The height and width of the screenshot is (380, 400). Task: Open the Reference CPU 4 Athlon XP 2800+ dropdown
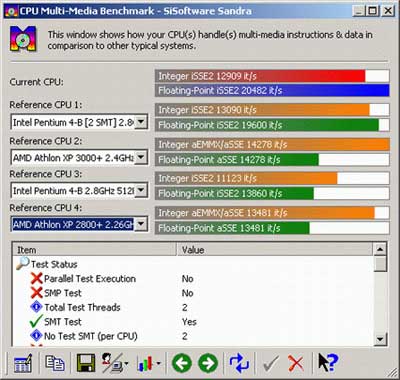point(141,224)
